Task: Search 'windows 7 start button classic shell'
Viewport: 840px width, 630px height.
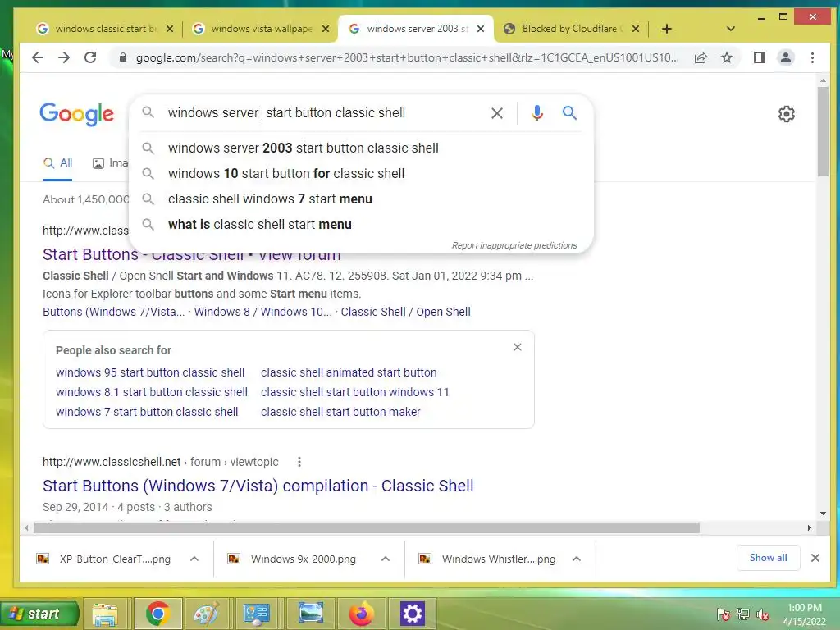Action: click(x=147, y=412)
